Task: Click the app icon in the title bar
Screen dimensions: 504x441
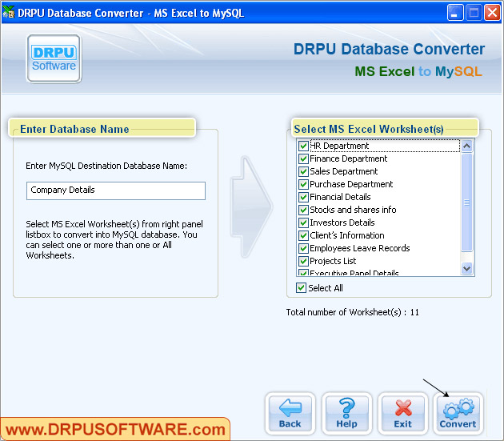Action: tap(8, 12)
